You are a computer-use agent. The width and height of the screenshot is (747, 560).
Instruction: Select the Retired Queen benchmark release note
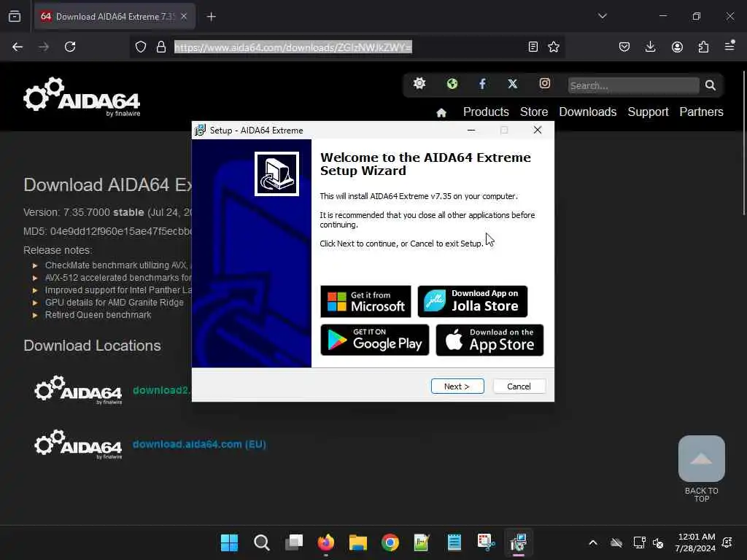(98, 315)
